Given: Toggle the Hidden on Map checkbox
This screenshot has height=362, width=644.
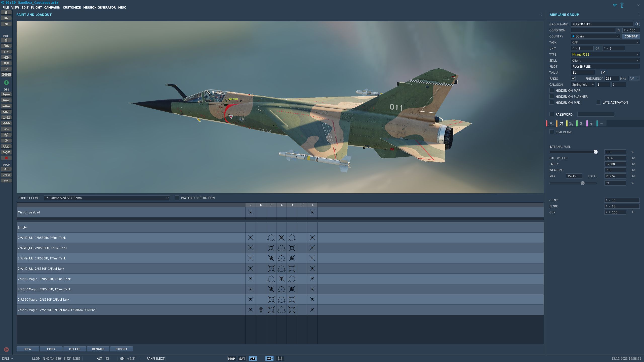Looking at the screenshot, I should (x=552, y=90).
